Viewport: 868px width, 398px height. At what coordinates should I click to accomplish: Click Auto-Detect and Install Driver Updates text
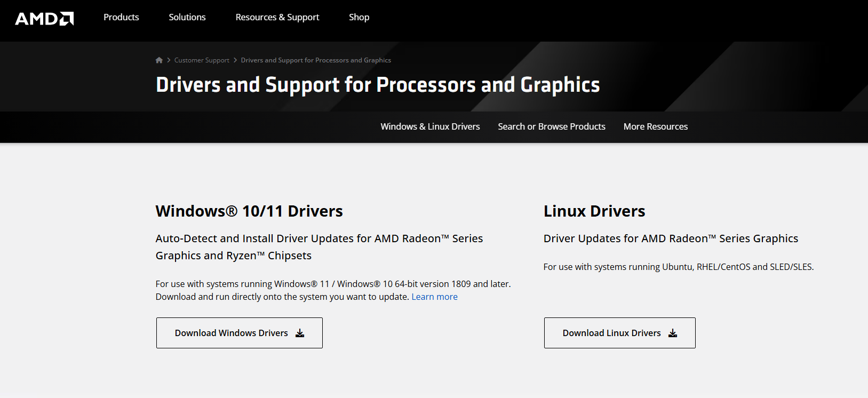(x=319, y=247)
